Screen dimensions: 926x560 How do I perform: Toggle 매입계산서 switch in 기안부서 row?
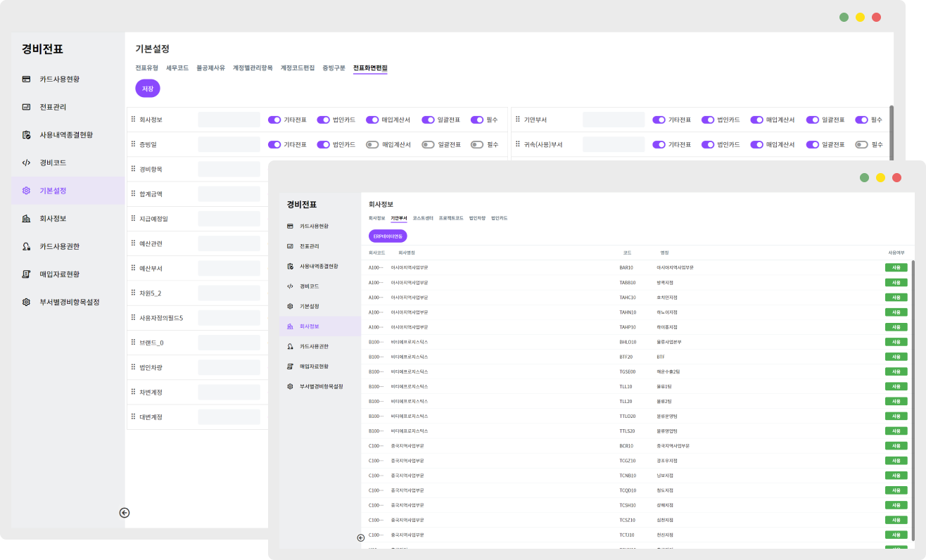pos(756,120)
